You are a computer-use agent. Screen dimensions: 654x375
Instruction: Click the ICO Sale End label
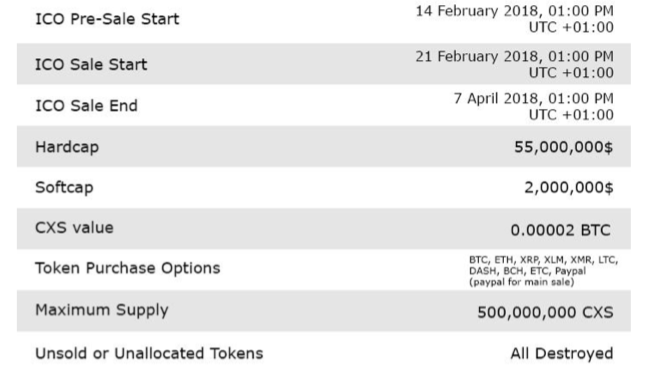[x=86, y=106]
